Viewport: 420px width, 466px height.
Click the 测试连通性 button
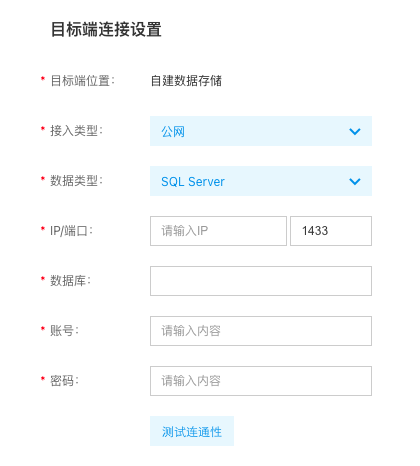(x=192, y=431)
